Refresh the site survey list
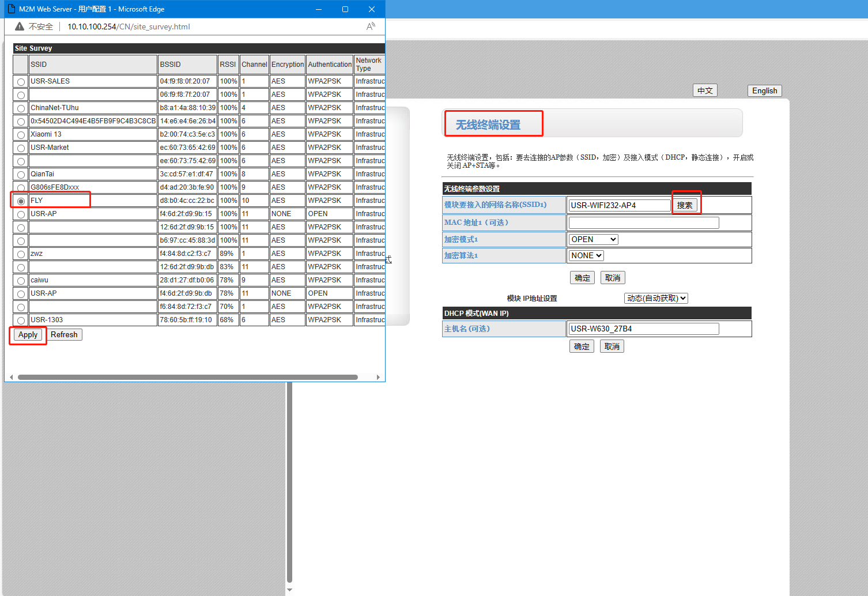868x596 pixels. [64, 334]
